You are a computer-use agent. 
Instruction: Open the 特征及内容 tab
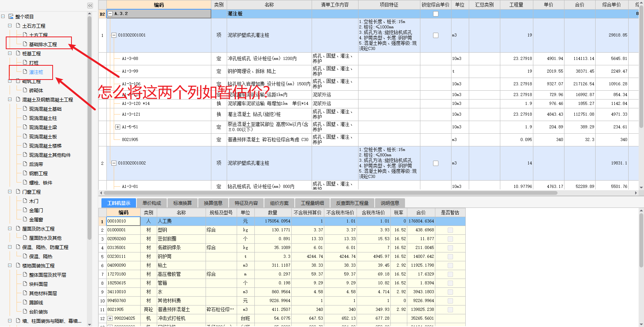pyautogui.click(x=246, y=203)
